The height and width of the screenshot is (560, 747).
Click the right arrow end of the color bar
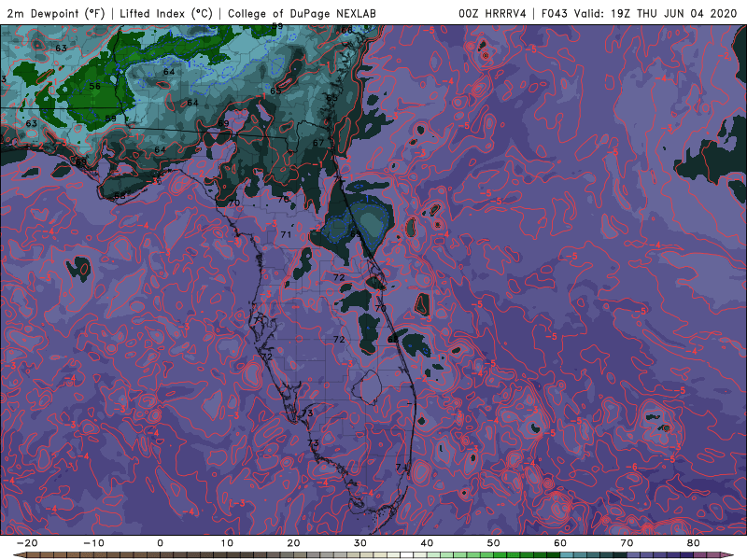coord(729,555)
